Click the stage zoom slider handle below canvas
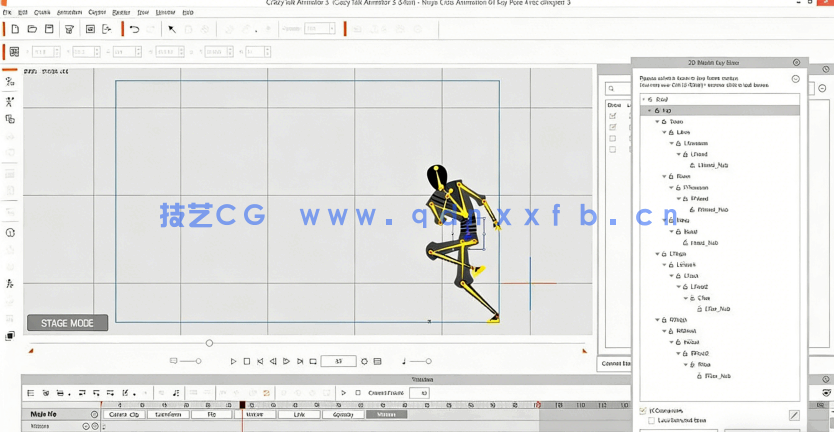Image resolution: width=834 pixels, height=432 pixels. pos(210,343)
